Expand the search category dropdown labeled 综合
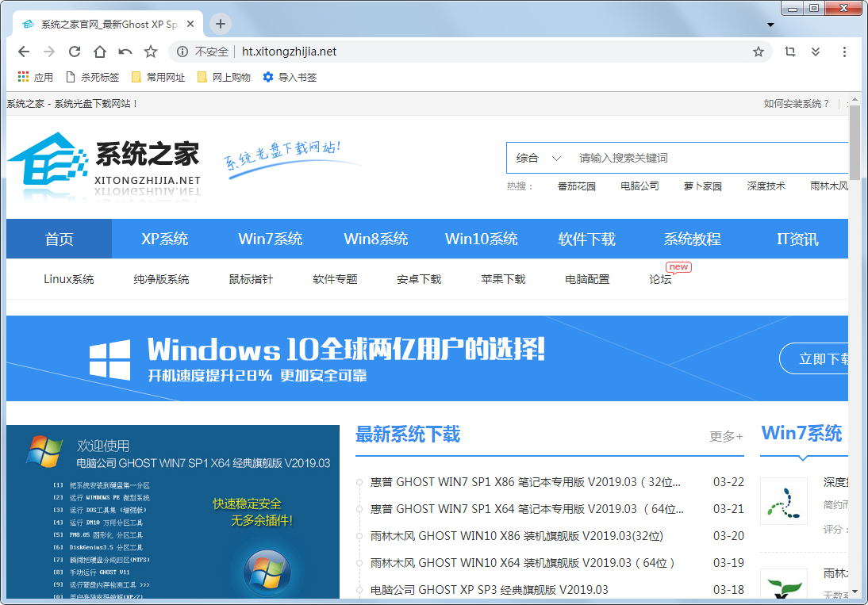This screenshot has height=605, width=868. click(538, 158)
